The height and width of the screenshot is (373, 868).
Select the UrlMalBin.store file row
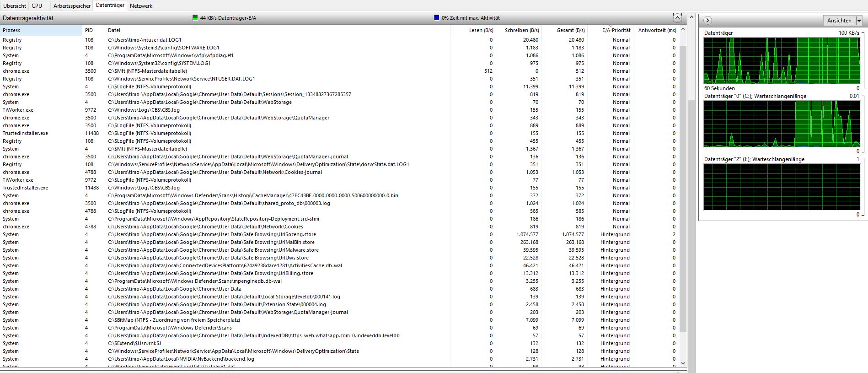click(x=339, y=242)
